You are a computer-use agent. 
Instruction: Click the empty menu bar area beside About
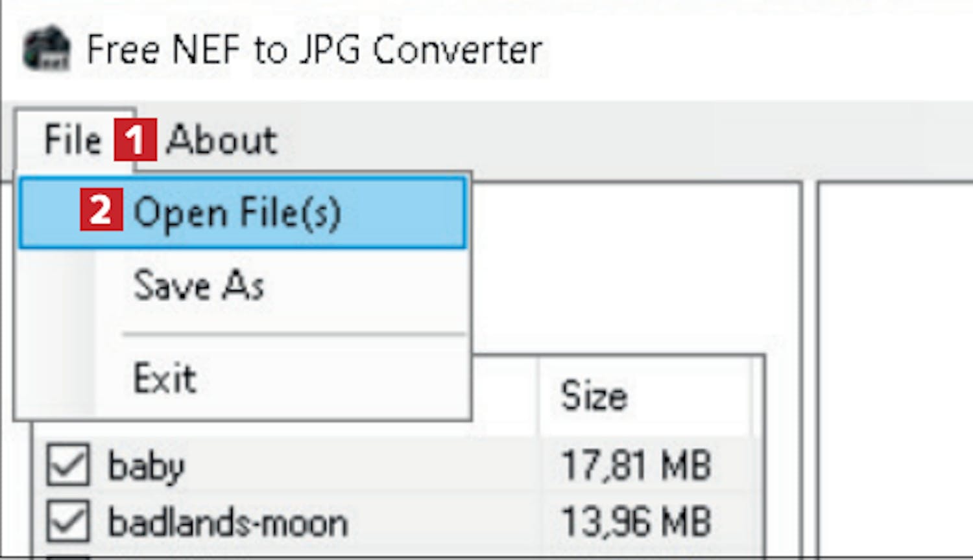tap(623, 139)
